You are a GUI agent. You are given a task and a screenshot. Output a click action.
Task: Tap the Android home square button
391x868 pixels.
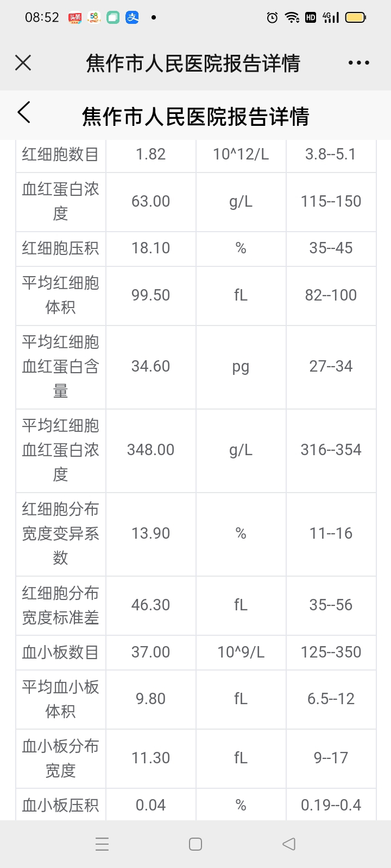tap(195, 844)
